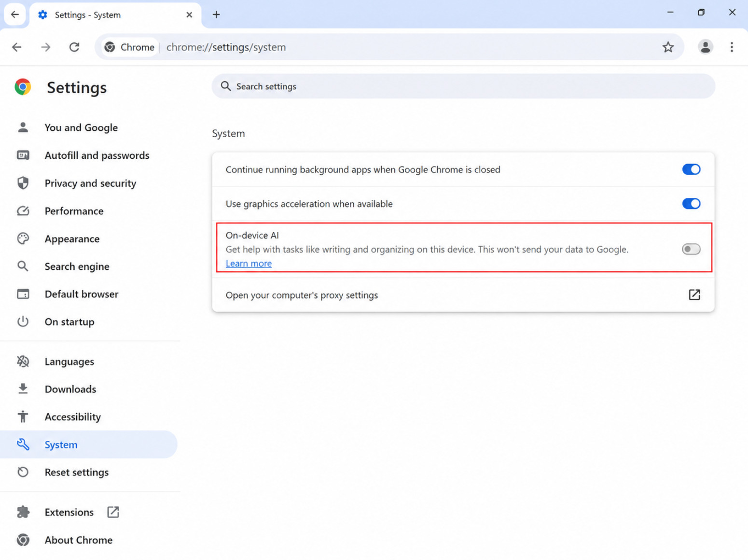Click the Accessibility figure icon
The width and height of the screenshot is (748, 560).
[23, 417]
